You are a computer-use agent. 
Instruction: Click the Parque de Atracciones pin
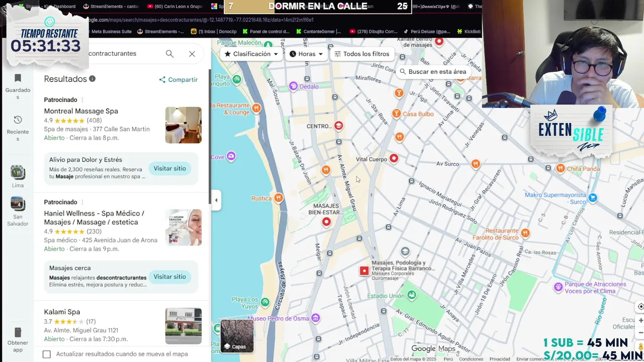click(558, 287)
